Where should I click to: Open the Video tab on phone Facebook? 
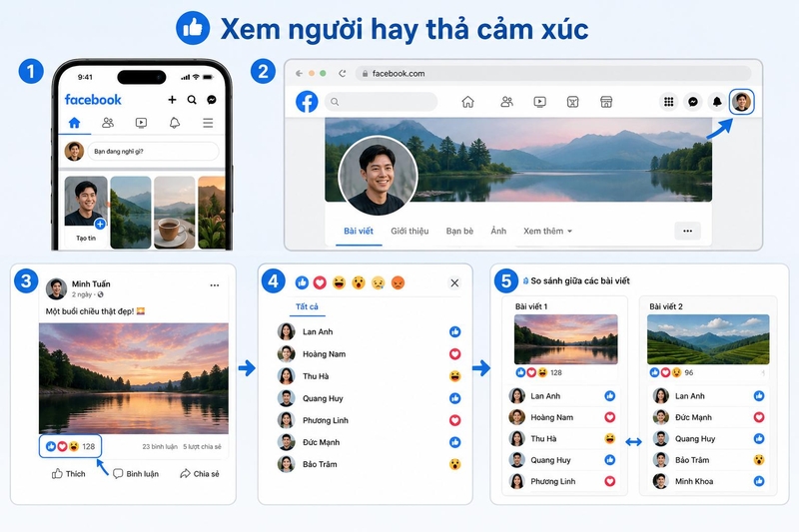[141, 123]
